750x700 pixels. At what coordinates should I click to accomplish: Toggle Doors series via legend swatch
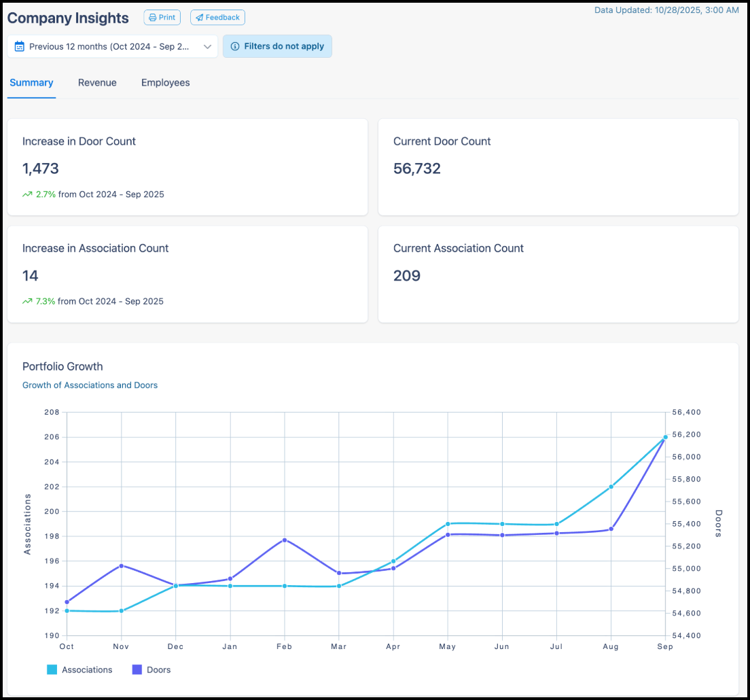pos(137,669)
